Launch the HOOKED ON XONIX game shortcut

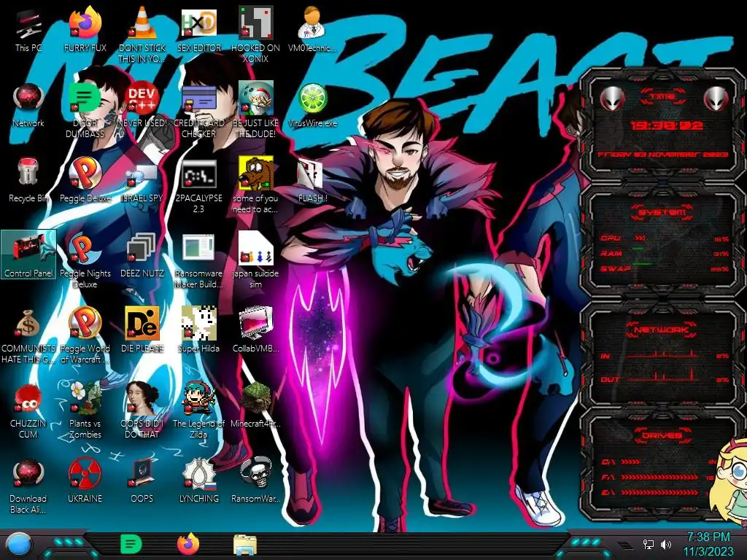(255, 35)
